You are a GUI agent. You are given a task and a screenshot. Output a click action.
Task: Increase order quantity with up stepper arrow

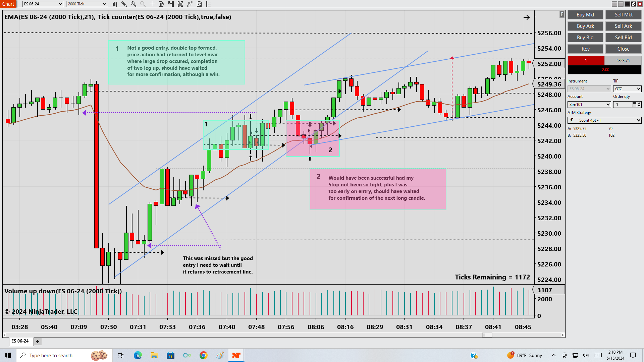[639, 103]
